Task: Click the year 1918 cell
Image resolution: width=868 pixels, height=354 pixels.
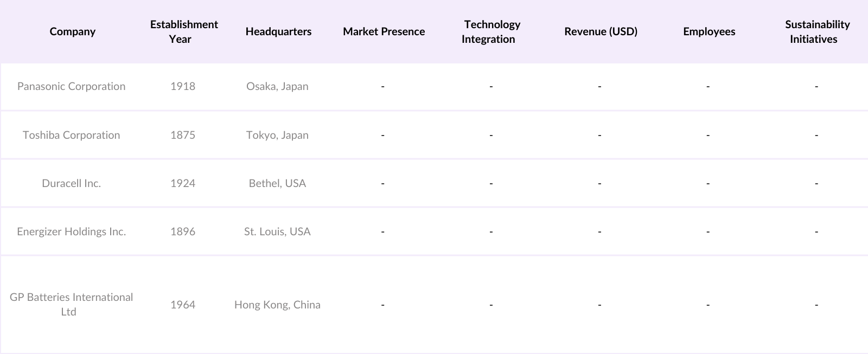Action: point(183,86)
